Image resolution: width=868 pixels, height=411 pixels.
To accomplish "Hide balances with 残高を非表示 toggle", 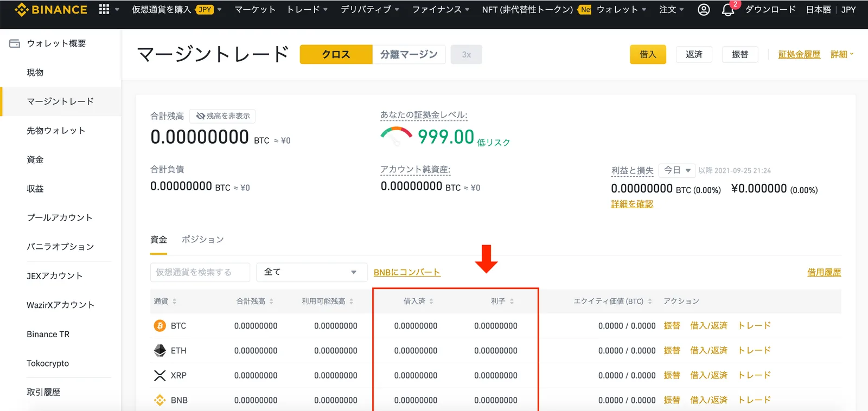I will click(x=222, y=116).
